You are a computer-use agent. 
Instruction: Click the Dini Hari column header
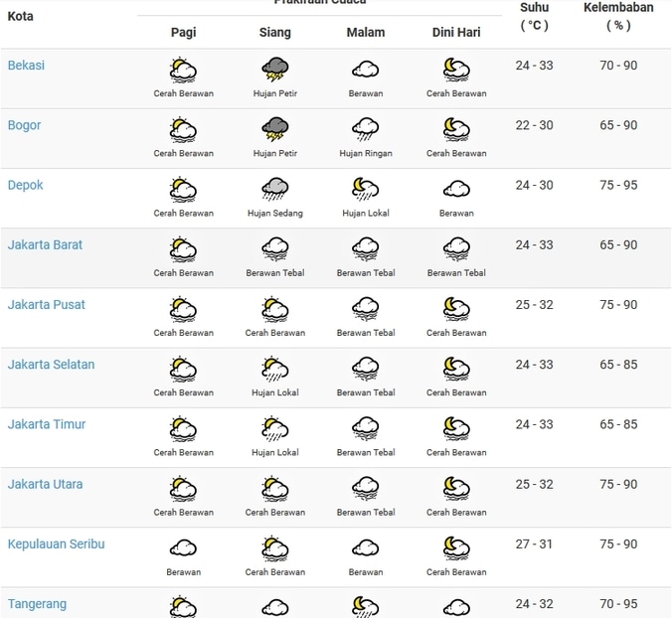pos(456,33)
